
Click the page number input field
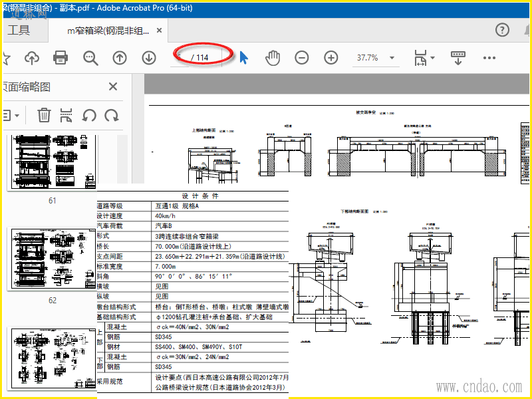[180, 58]
